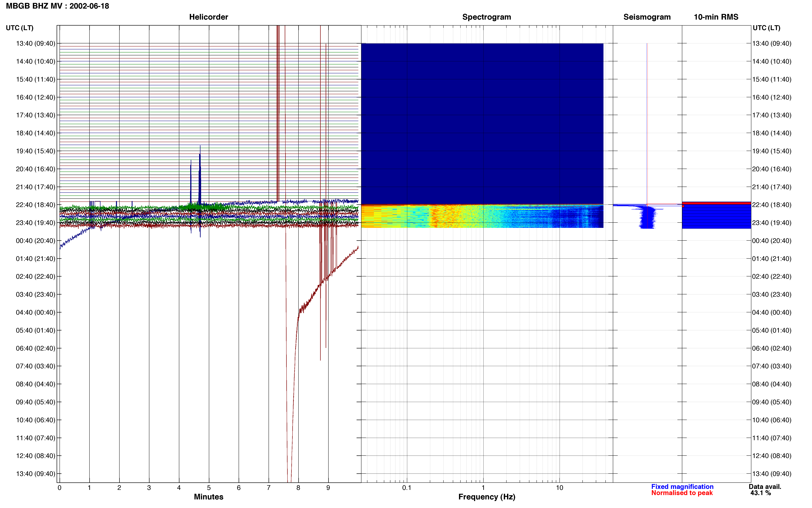The height and width of the screenshot is (508, 812).
Task: Click the left '16:40 (12:40)' time label
Action: pos(36,97)
